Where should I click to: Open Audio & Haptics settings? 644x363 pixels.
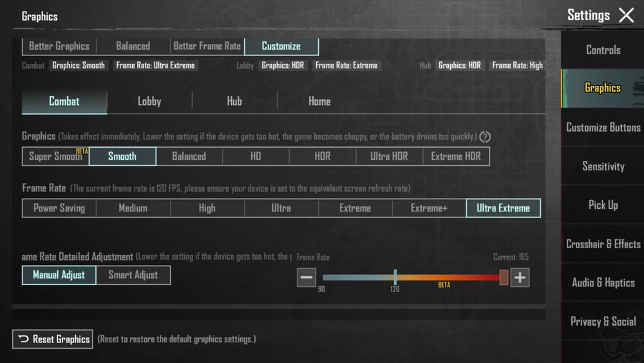[x=603, y=283]
